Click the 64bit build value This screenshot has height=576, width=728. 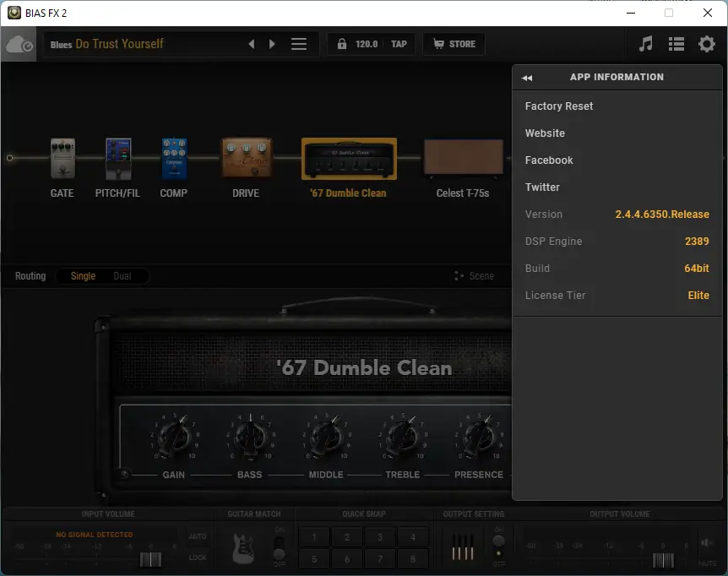pos(697,269)
